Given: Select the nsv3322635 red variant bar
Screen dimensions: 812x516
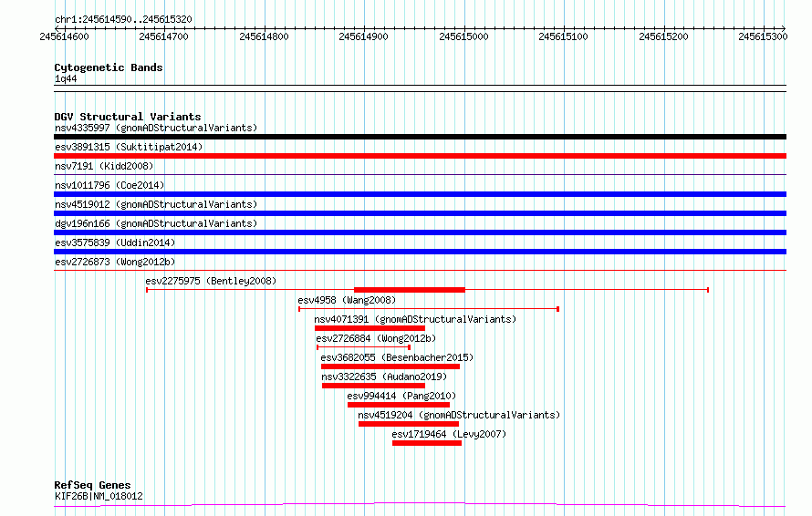Looking at the screenshot, I should click(373, 387).
